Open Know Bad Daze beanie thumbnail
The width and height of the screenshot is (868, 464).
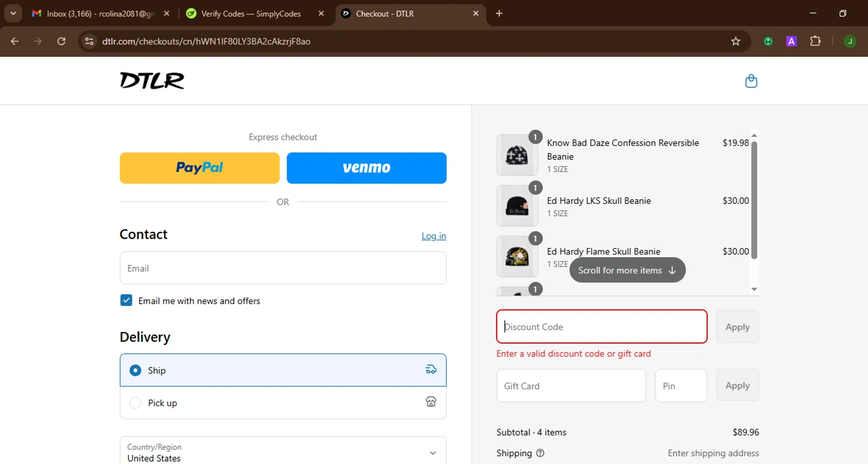(x=517, y=155)
